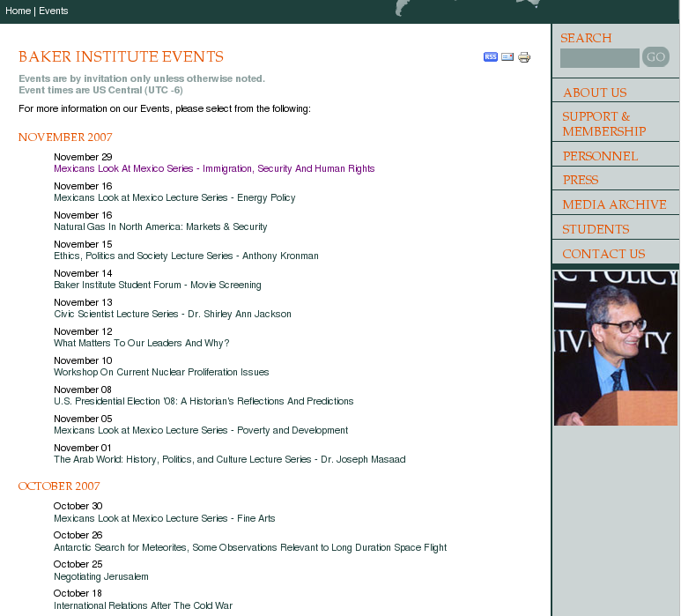The image size is (681, 616).
Task: Click the October 2007 section heading
Action: pos(59,486)
